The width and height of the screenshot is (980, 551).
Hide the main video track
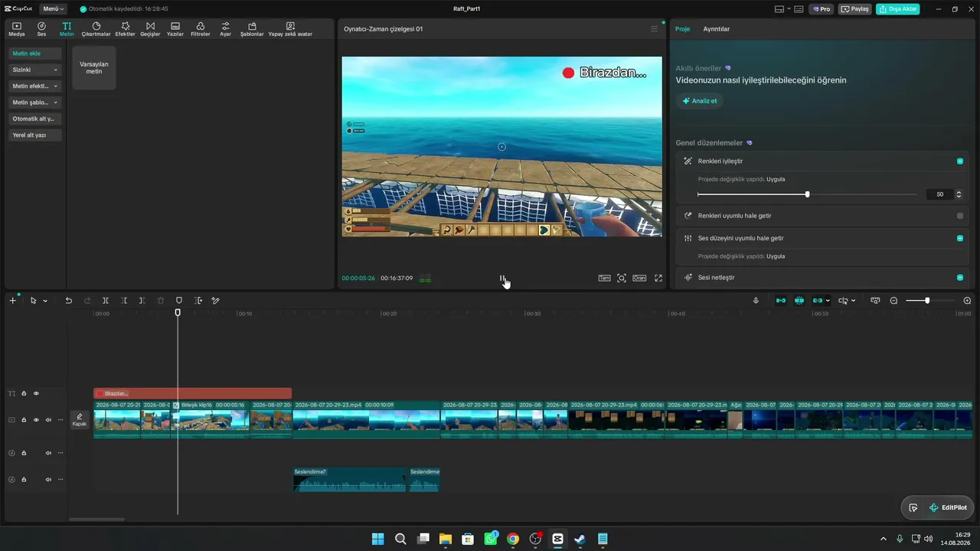[36, 419]
